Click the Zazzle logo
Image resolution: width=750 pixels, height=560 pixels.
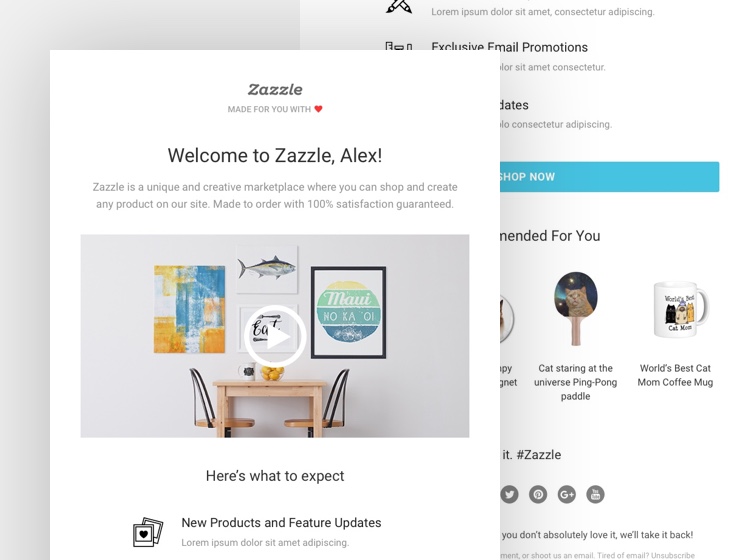(x=275, y=89)
